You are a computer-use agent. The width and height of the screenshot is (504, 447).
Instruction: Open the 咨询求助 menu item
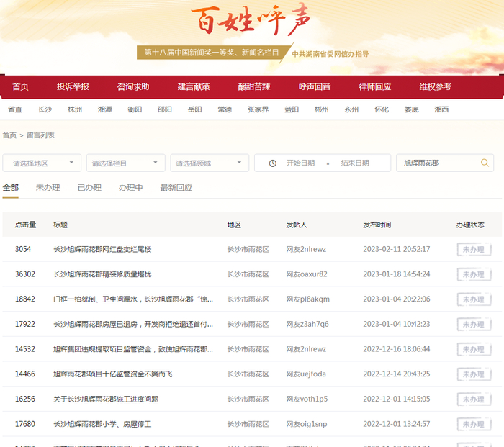click(x=133, y=87)
